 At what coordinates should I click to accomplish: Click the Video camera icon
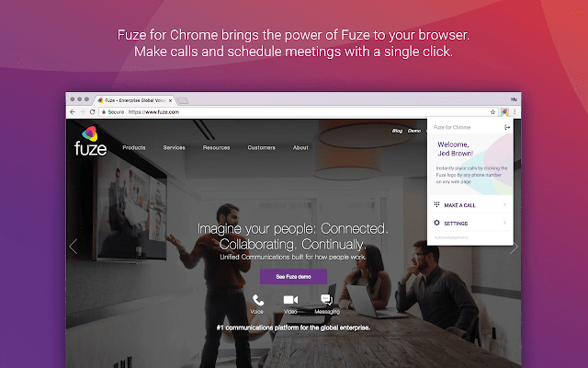pos(290,300)
